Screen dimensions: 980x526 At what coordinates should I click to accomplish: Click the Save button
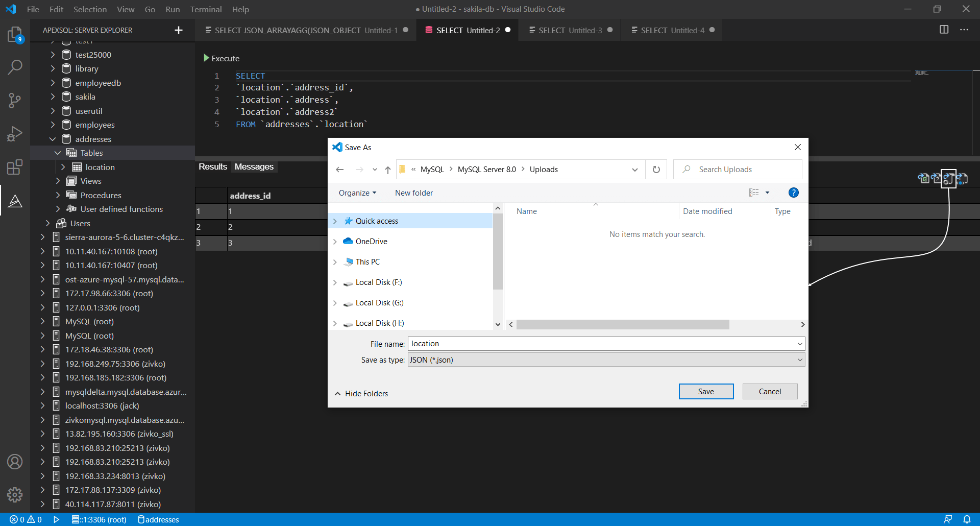pos(706,392)
